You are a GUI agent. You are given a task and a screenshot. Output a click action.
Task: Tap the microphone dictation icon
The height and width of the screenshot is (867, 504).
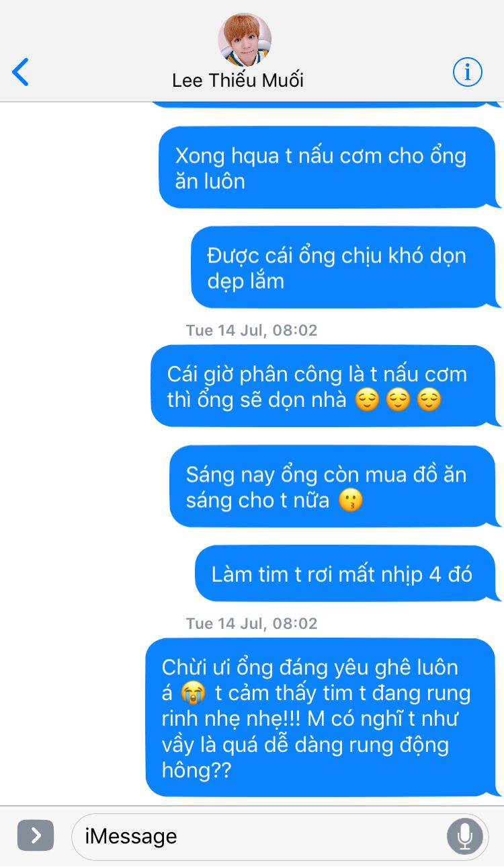[464, 836]
